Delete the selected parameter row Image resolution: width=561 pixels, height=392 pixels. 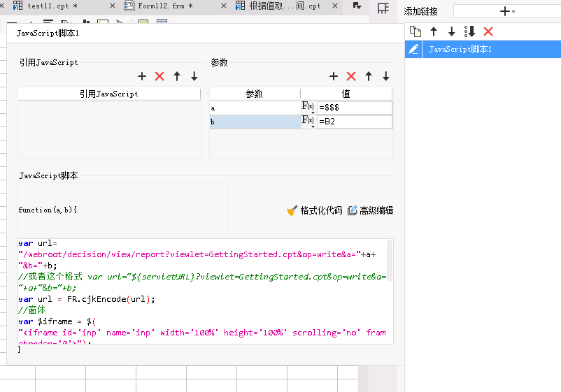(351, 76)
